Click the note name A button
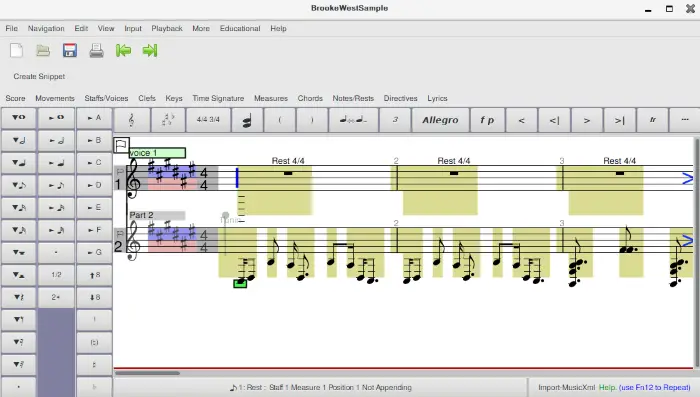The height and width of the screenshot is (397, 700). point(94,118)
